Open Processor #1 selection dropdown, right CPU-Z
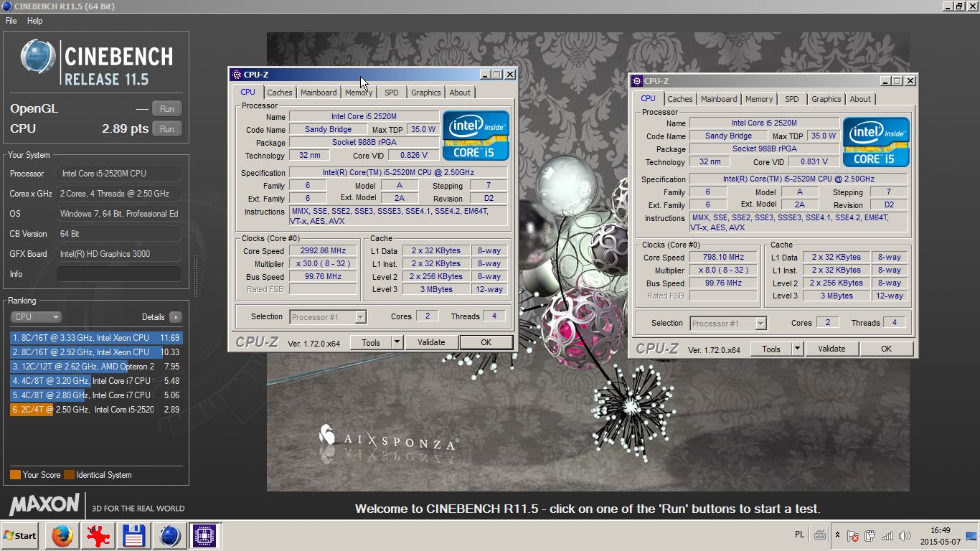980x551 pixels. click(x=728, y=323)
